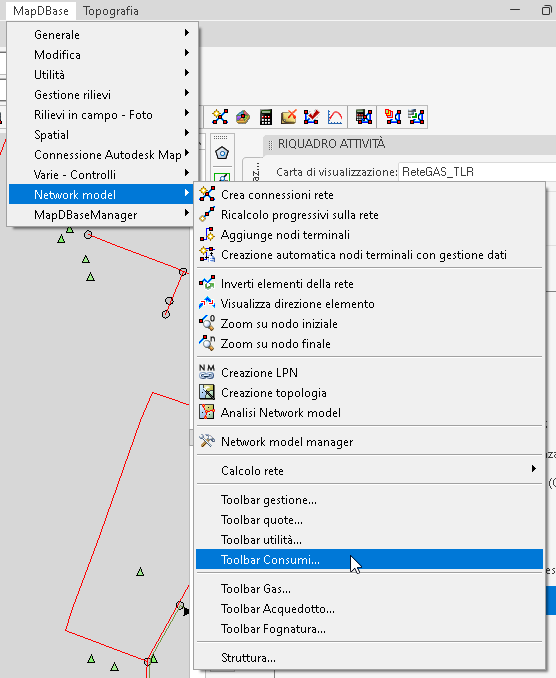
Task: Click the green-blue network toolbar icon
Action: click(416, 117)
